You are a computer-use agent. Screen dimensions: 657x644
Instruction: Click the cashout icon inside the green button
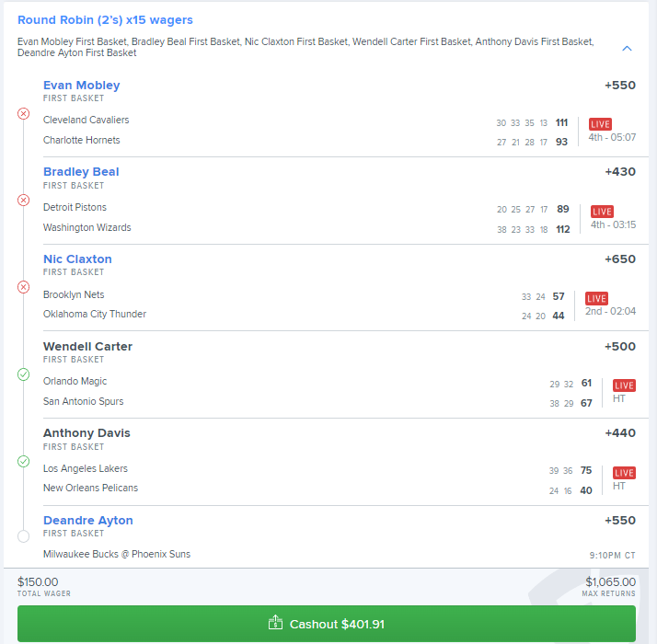[x=275, y=622]
